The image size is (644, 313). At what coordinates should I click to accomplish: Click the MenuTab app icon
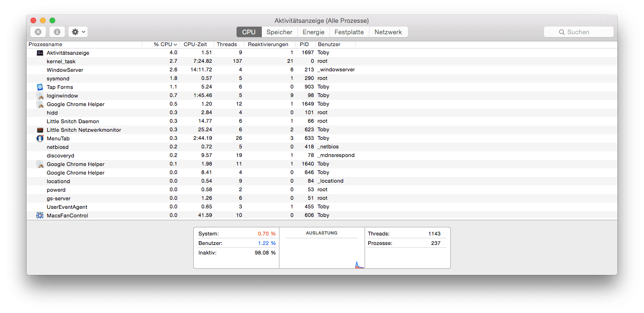click(x=40, y=138)
